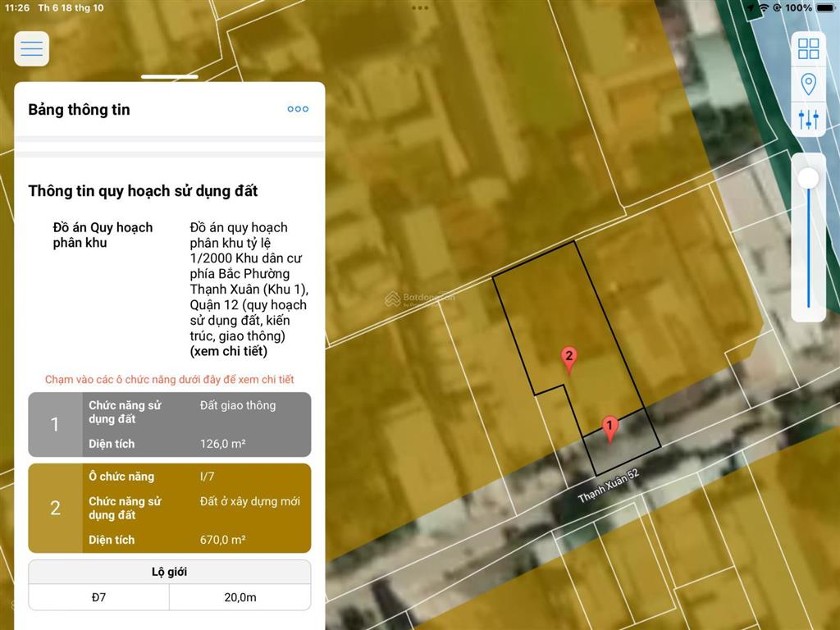Tap the Wi-Fi icon in status bar

(x=765, y=7)
